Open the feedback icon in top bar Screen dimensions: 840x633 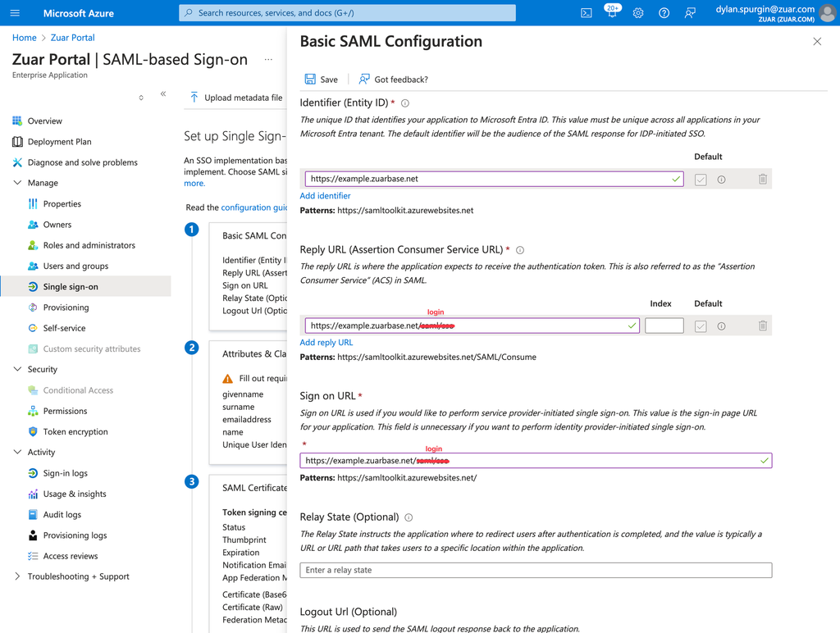pyautogui.click(x=690, y=13)
